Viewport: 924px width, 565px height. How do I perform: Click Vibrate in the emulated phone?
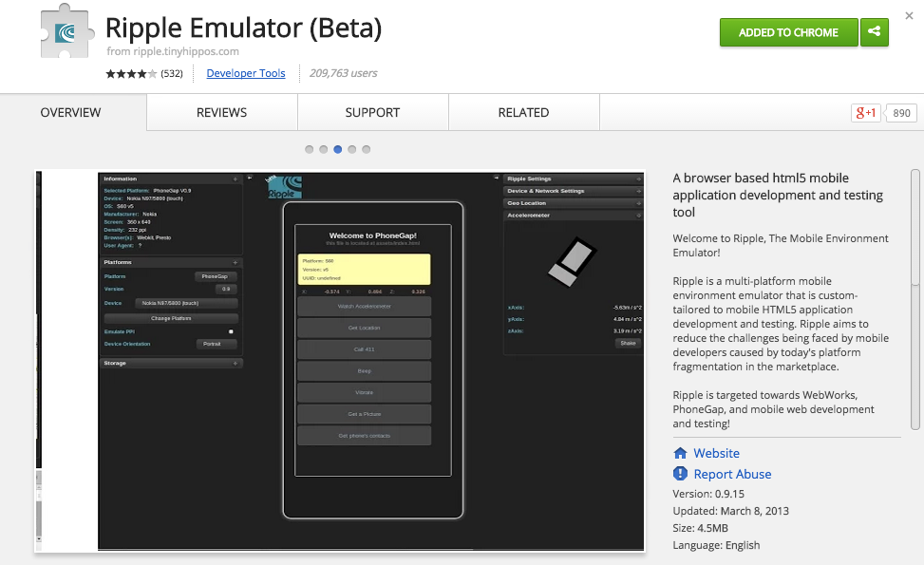pos(364,392)
